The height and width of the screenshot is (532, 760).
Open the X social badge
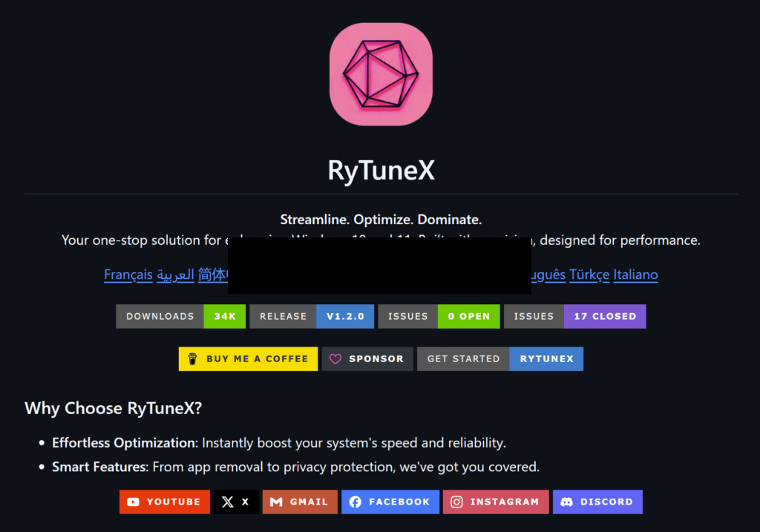tap(236, 502)
